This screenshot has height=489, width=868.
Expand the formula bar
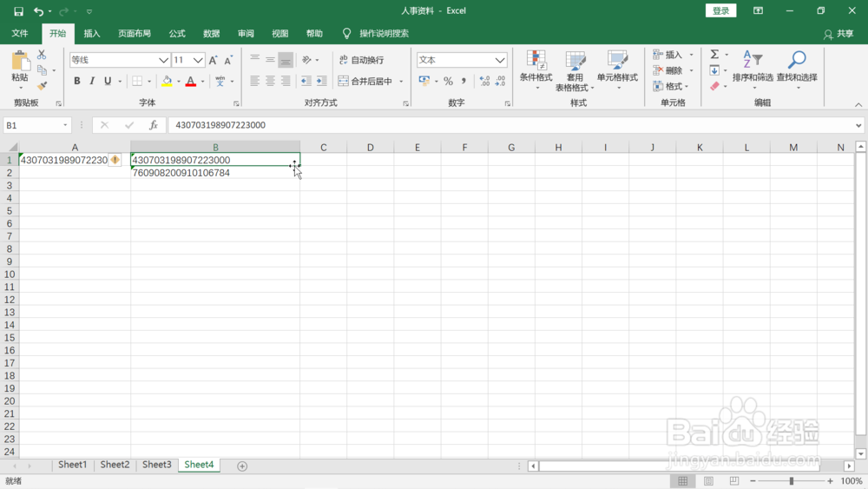pyautogui.click(x=858, y=125)
